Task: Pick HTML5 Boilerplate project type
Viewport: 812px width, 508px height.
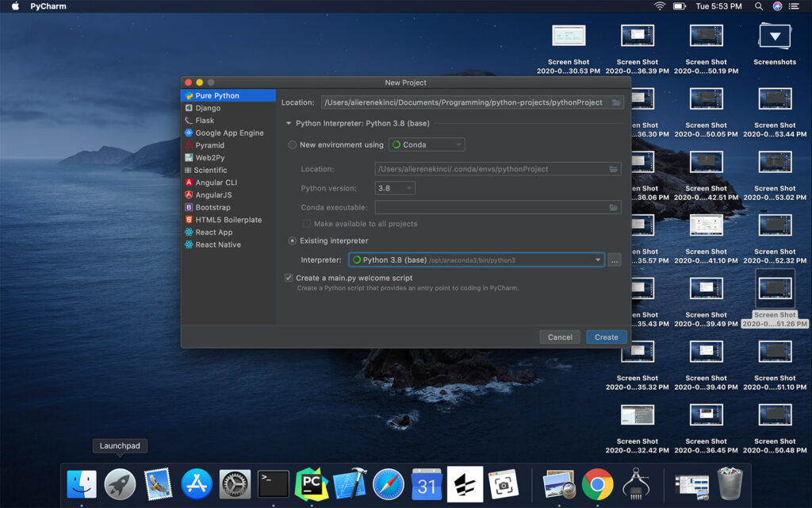Action: pos(228,220)
